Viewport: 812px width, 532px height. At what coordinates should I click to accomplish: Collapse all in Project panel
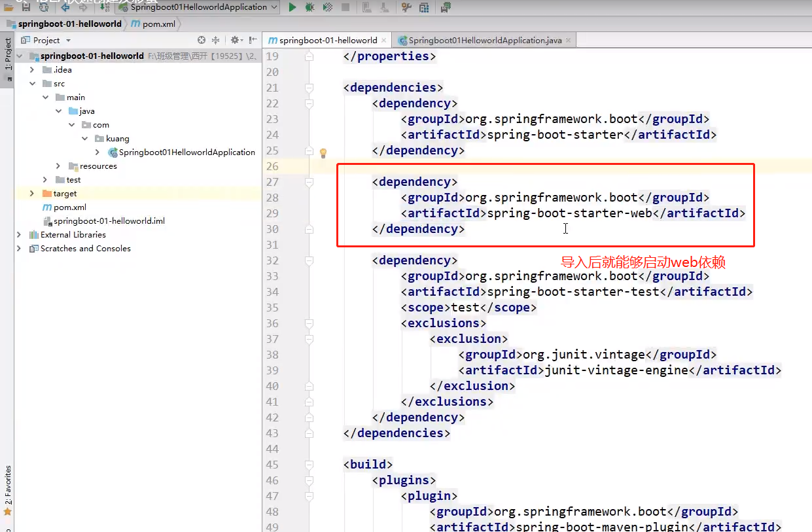click(x=215, y=40)
